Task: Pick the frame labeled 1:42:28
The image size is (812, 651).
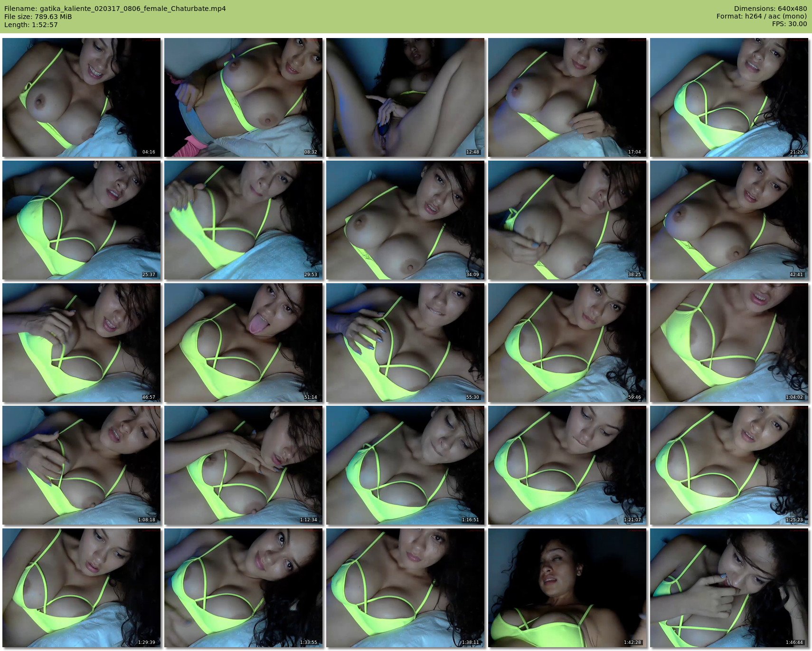Action: tap(567, 588)
